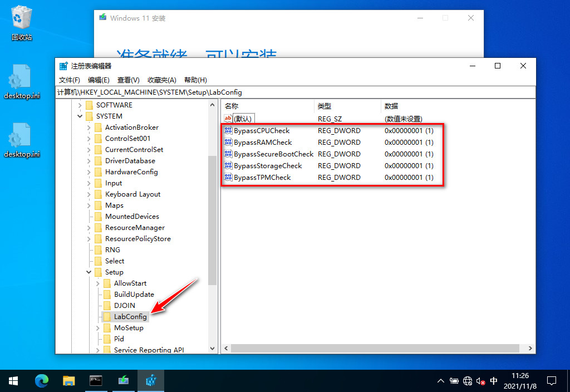The width and height of the screenshot is (570, 392).
Task: Expand the ControlSet001 key
Action: [x=89, y=139]
